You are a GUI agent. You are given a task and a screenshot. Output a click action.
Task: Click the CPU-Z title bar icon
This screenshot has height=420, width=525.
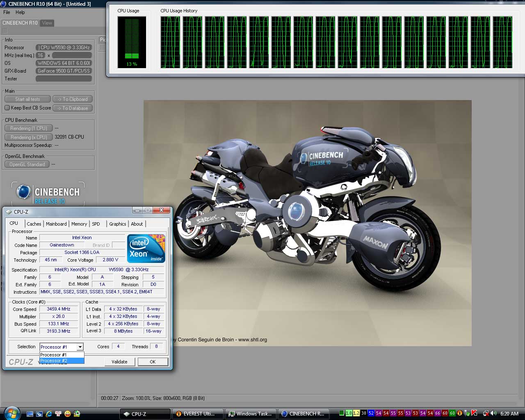[x=9, y=212]
